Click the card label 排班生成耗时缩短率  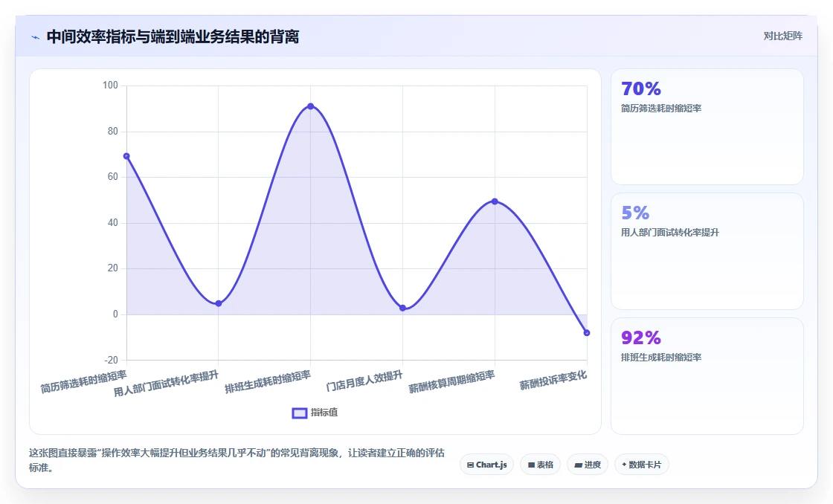(661, 358)
